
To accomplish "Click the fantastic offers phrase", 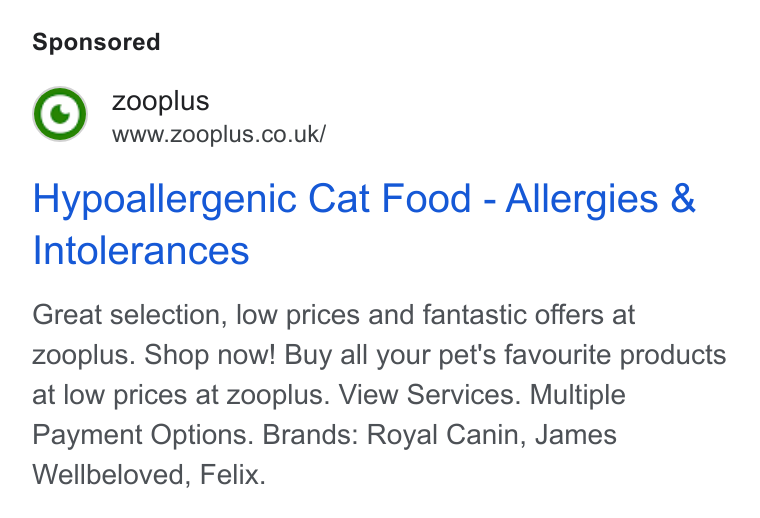I will pos(512,315).
